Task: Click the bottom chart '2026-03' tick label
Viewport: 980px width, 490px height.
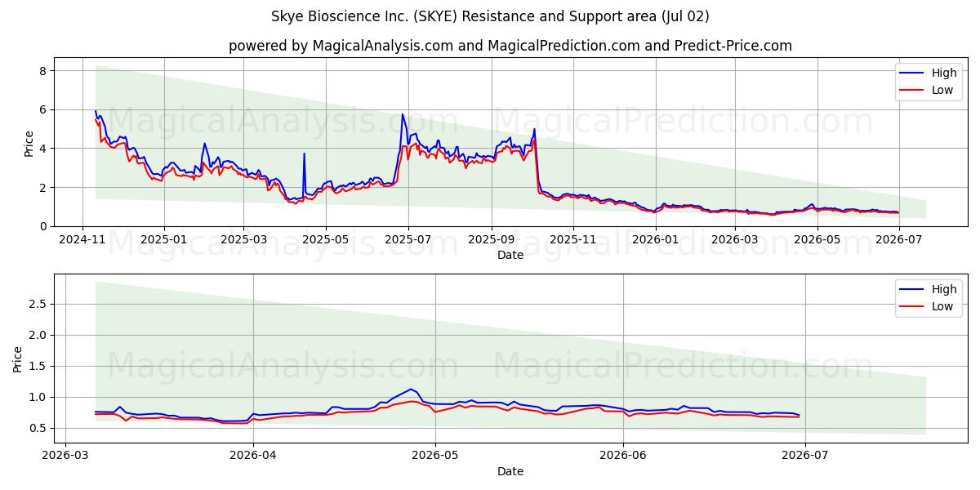Action: [x=65, y=456]
